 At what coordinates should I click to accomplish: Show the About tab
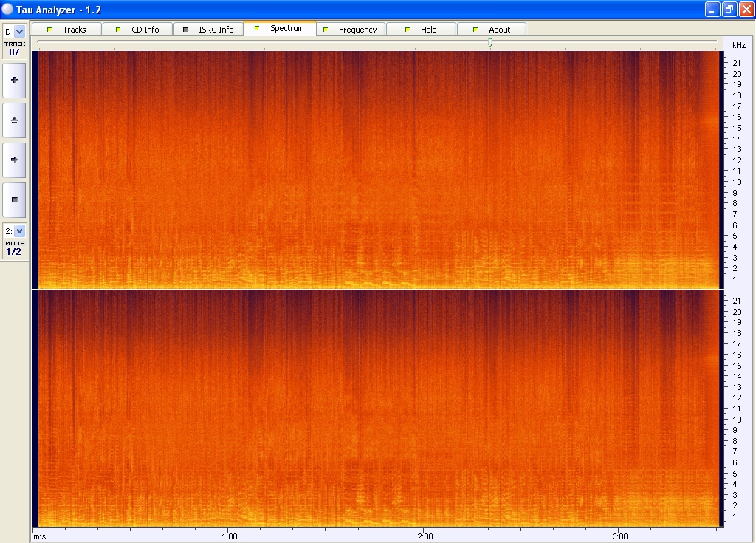click(x=492, y=30)
